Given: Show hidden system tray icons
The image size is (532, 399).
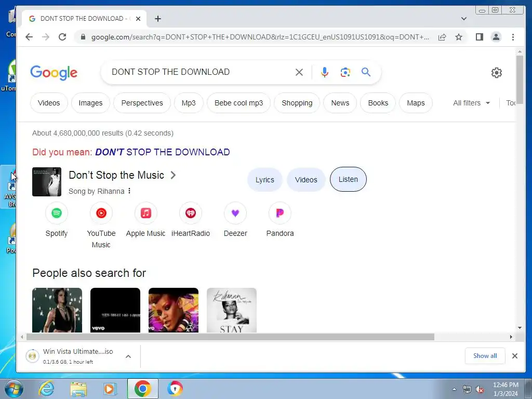Looking at the screenshot, I should 454,389.
